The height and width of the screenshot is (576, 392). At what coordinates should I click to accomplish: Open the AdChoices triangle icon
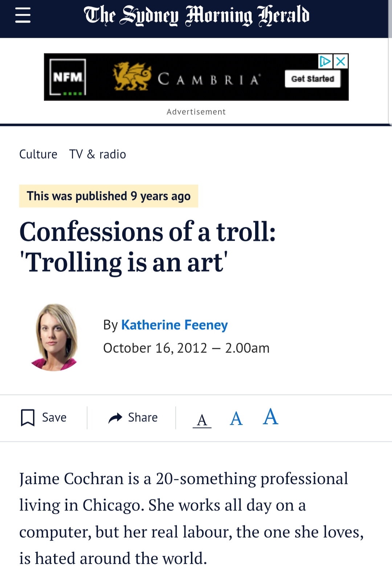pyautogui.click(x=325, y=61)
